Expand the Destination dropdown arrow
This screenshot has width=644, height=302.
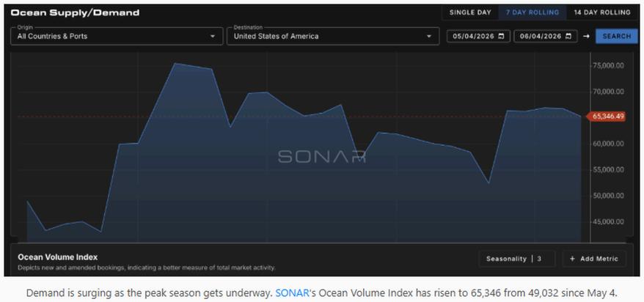(429, 36)
